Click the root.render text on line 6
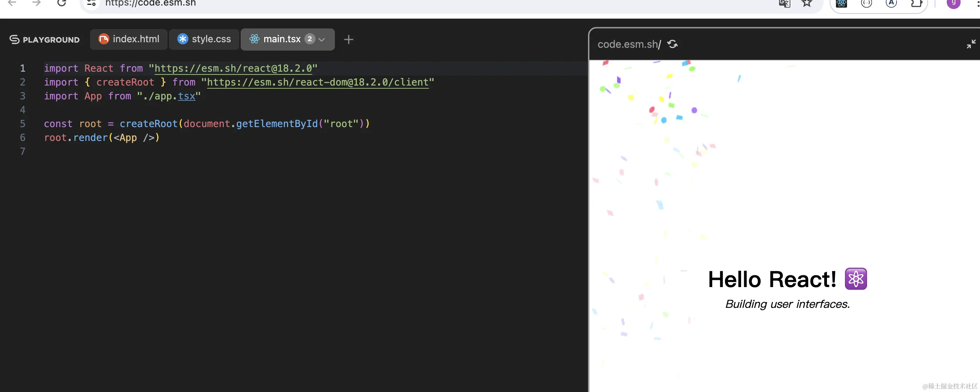The height and width of the screenshot is (392, 980). (x=76, y=137)
